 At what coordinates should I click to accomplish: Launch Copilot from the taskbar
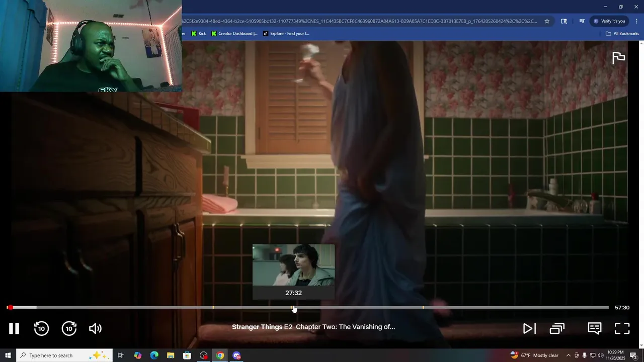[138, 355]
